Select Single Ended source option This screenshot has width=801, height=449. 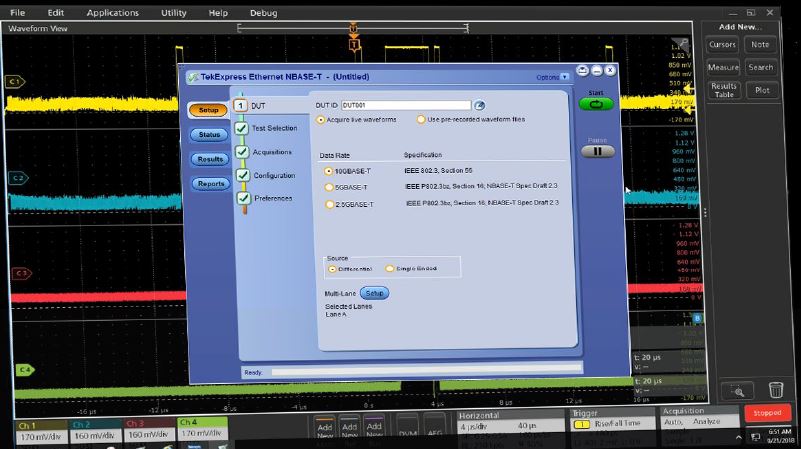tap(390, 268)
